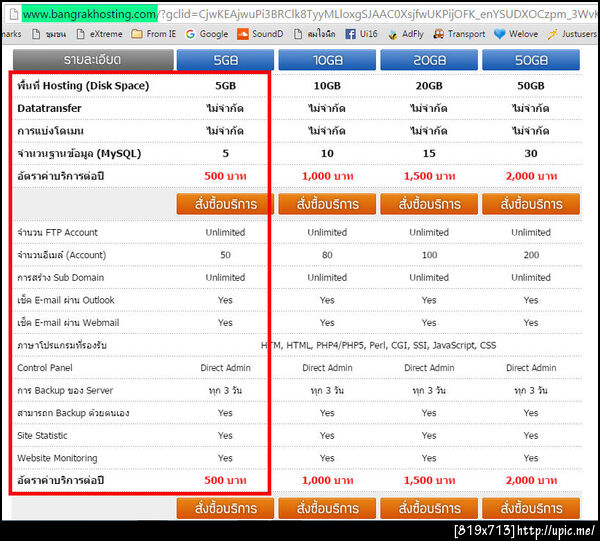Image resolution: width=600 pixels, height=541 pixels.
Task: Select the 20GB plan tab header
Action: coord(429,60)
